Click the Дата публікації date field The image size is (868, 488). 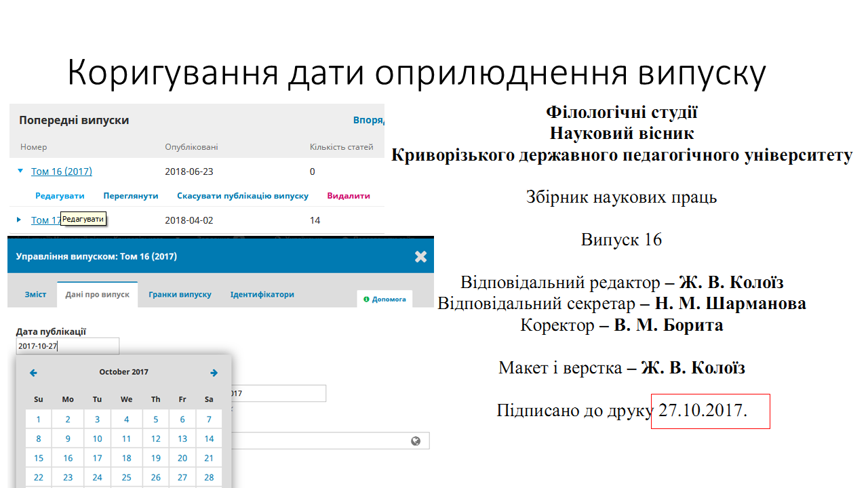click(x=67, y=346)
